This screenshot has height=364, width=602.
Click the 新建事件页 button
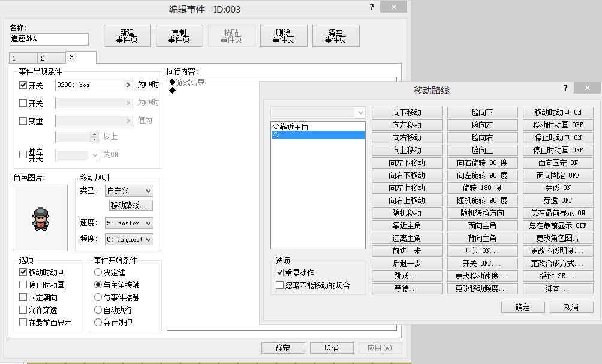[x=127, y=36]
